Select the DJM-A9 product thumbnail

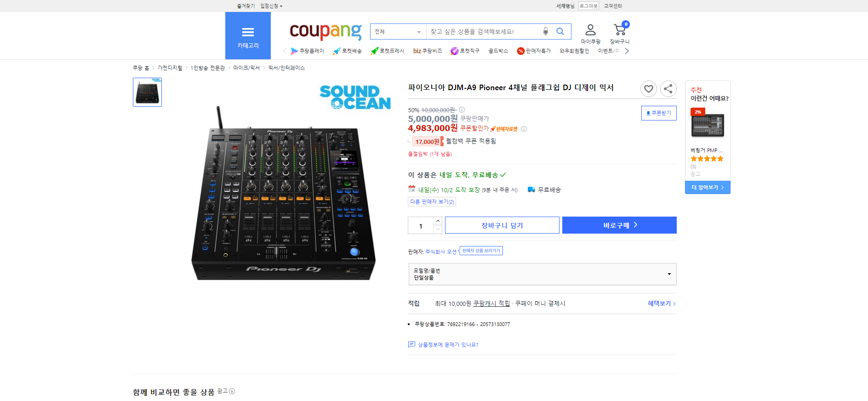click(x=147, y=92)
